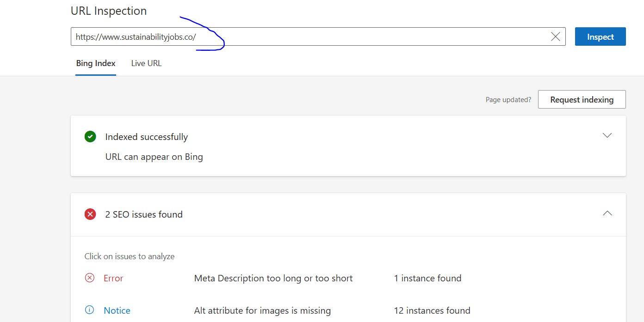Expand the Indexed successfully card
Viewport: 644px width, 322px height.
[x=607, y=135]
